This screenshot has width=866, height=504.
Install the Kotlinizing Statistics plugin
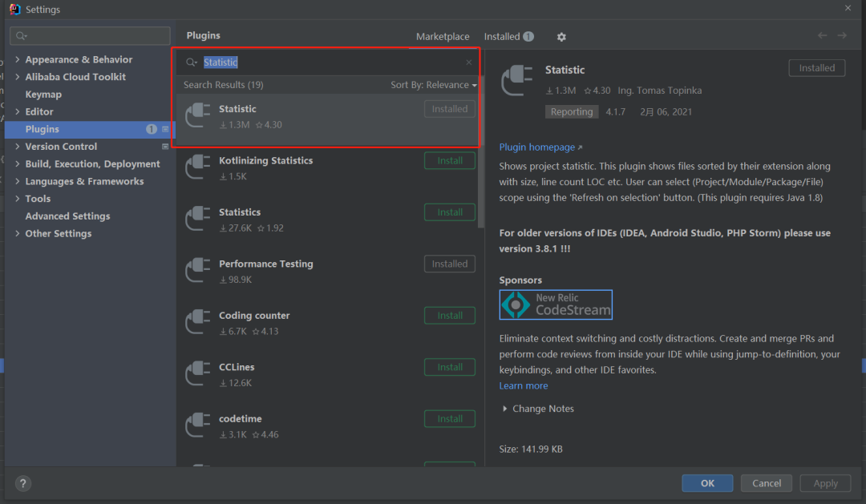[x=450, y=160]
